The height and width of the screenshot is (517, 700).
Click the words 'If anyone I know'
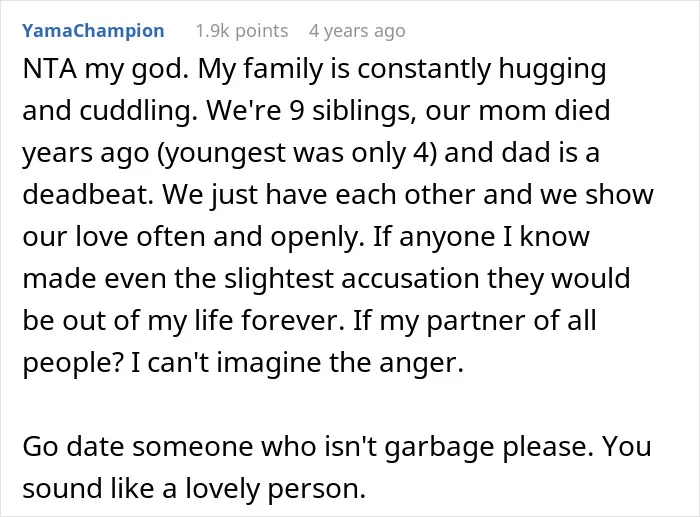pos(481,237)
